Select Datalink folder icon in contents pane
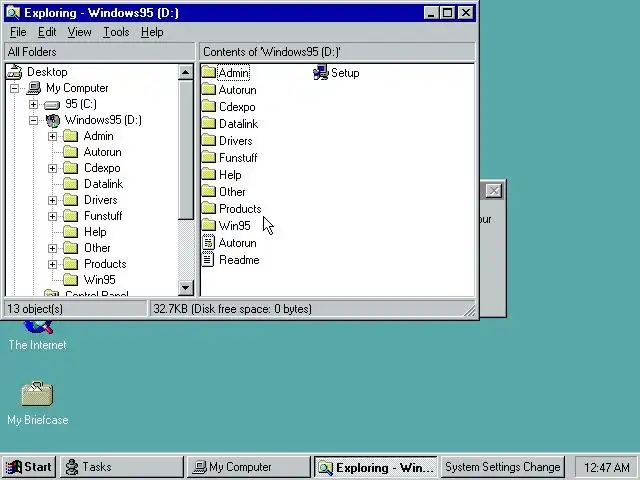640x480 pixels. pyautogui.click(x=209, y=123)
